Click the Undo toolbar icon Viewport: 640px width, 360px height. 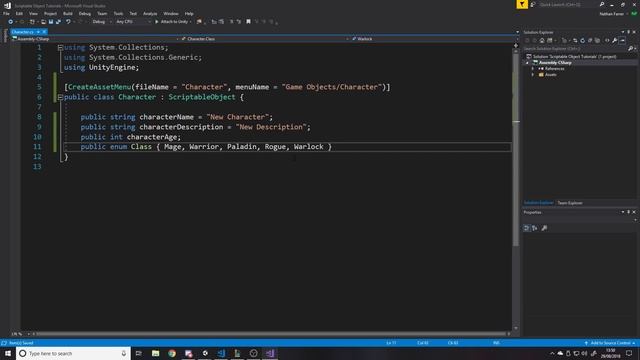tap(68, 22)
